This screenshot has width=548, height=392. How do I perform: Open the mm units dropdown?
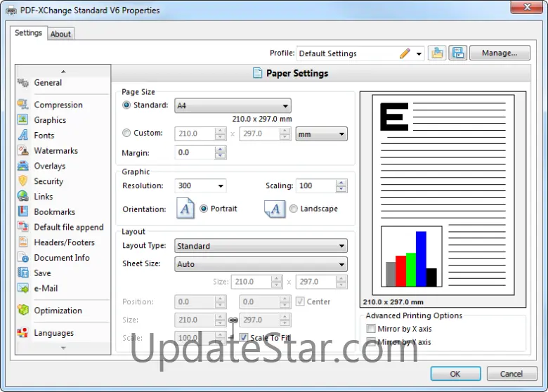322,133
